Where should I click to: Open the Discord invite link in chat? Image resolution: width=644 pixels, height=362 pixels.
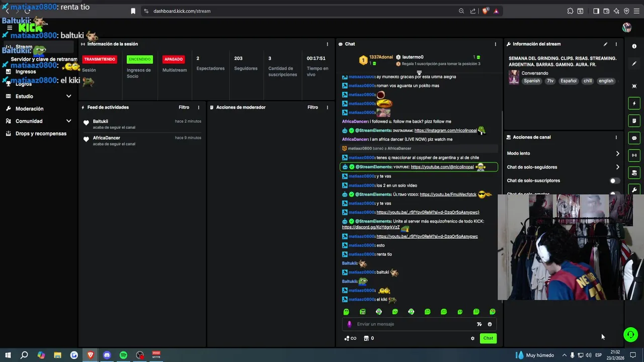371,227
